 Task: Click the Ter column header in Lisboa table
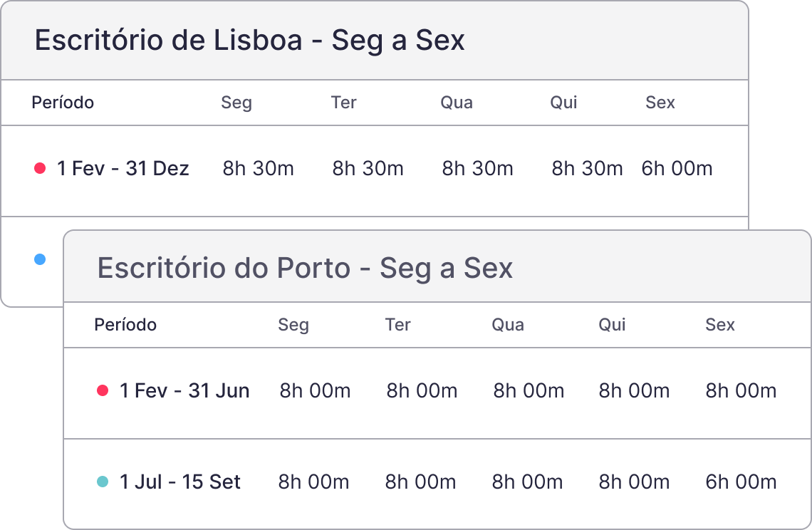tap(344, 103)
